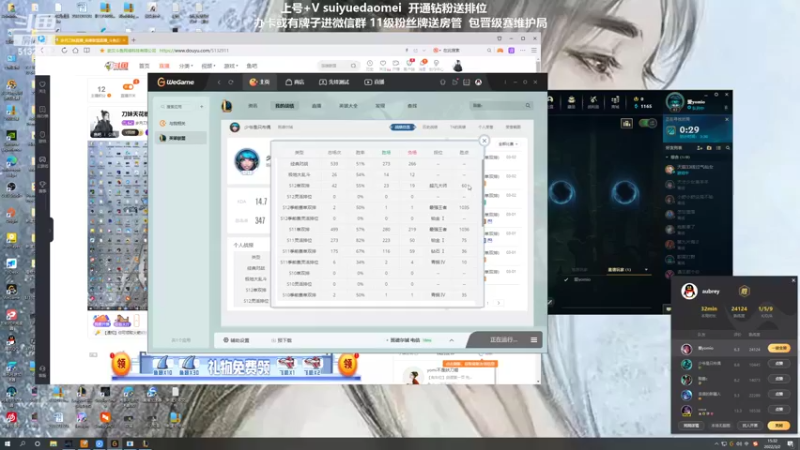The image size is (800, 450).
Task: Open Windows taskbar search
Action: [22, 444]
